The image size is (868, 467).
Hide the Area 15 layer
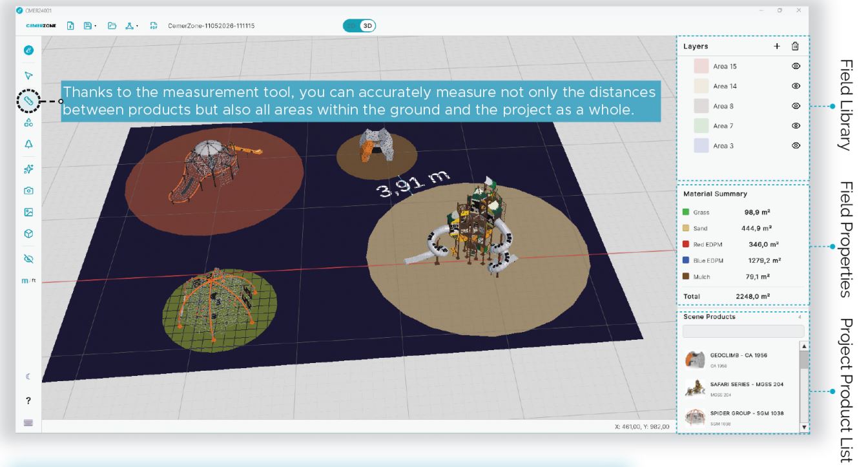point(796,66)
